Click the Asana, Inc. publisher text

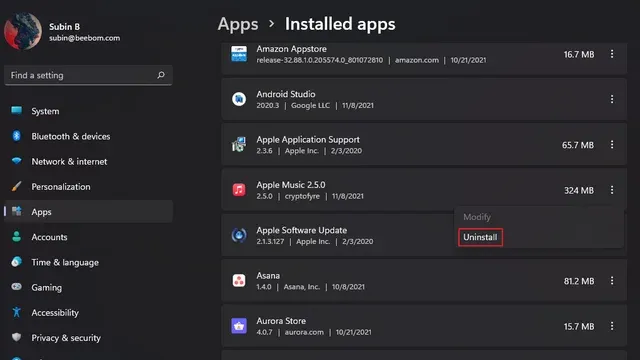[302, 287]
